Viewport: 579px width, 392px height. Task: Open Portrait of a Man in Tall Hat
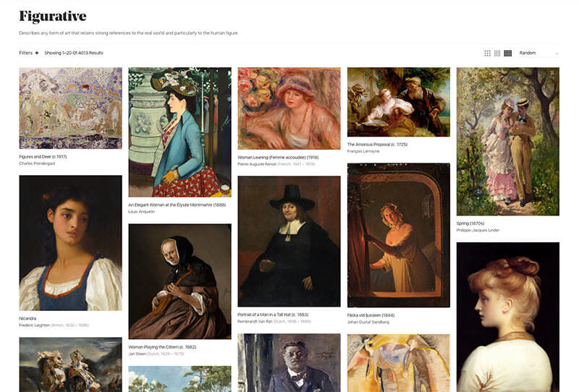click(x=289, y=242)
